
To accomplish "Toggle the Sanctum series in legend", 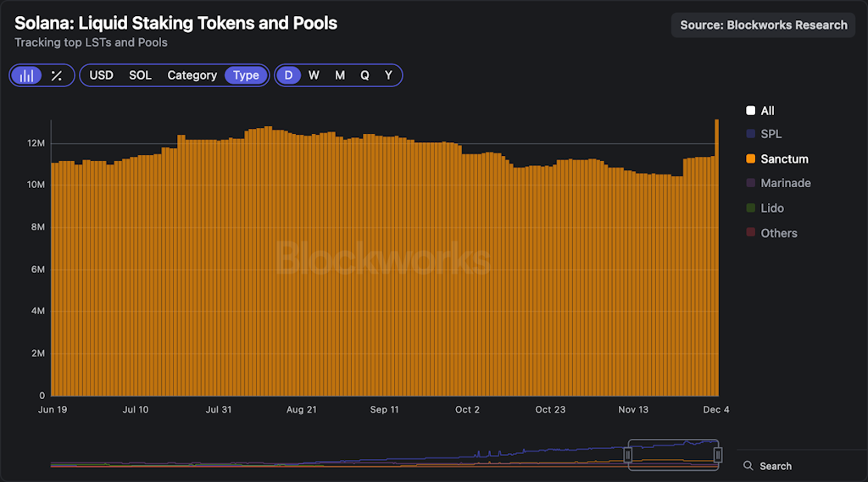I will (784, 158).
